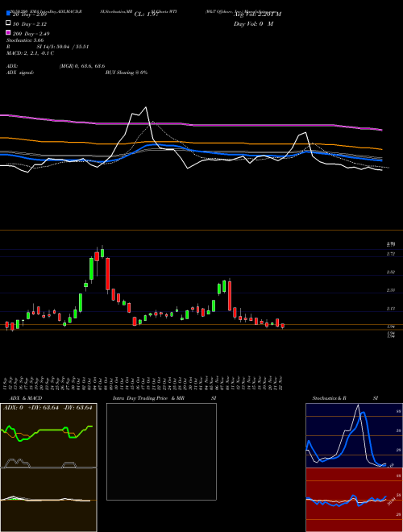403x532 pixels.
Task: Click the highest peak of the white price line
Action: click(x=146, y=107)
